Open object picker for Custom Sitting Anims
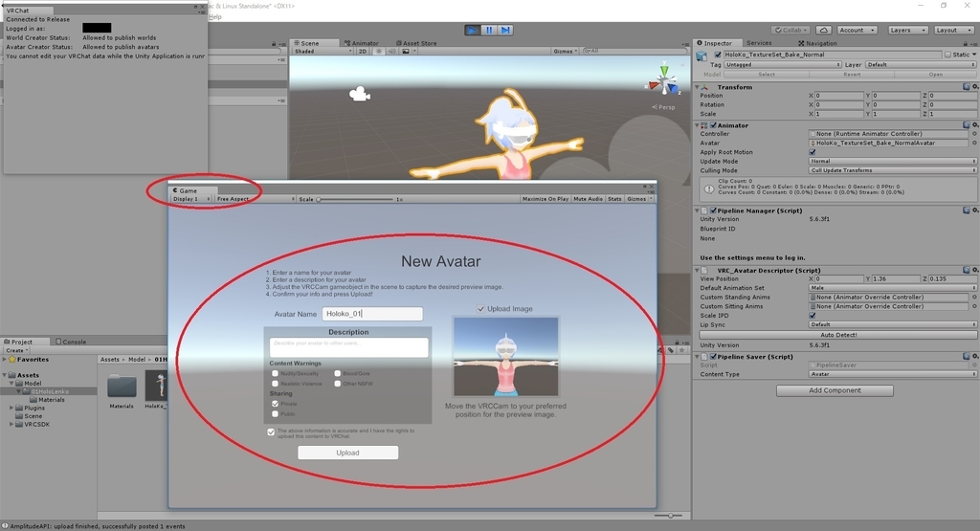The image size is (980, 531). pos(974,306)
